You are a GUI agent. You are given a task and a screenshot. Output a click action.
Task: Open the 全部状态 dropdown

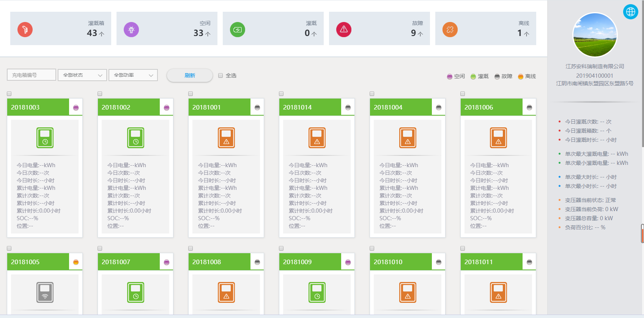click(82, 75)
